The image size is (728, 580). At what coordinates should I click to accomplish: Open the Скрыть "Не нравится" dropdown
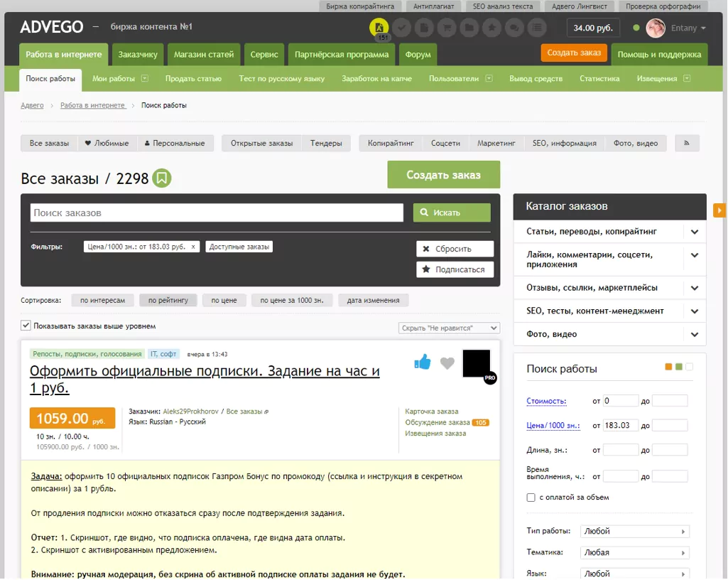[449, 328]
